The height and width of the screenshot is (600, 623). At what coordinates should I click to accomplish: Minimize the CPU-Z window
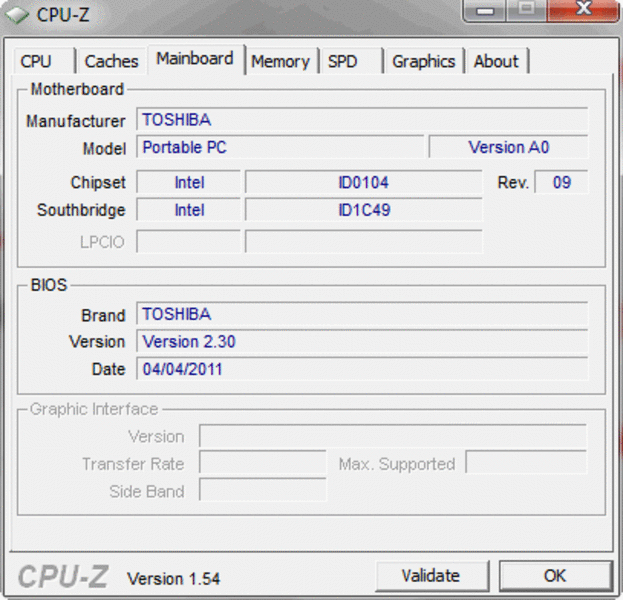(x=485, y=10)
